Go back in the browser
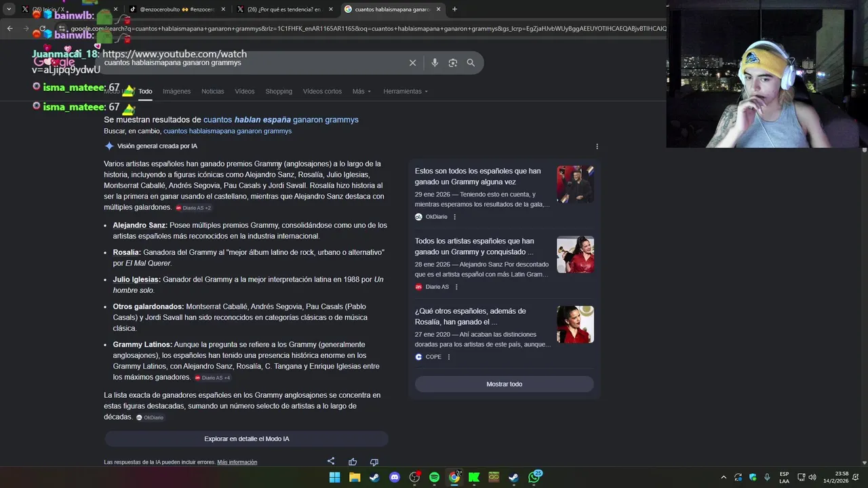 point(10,28)
